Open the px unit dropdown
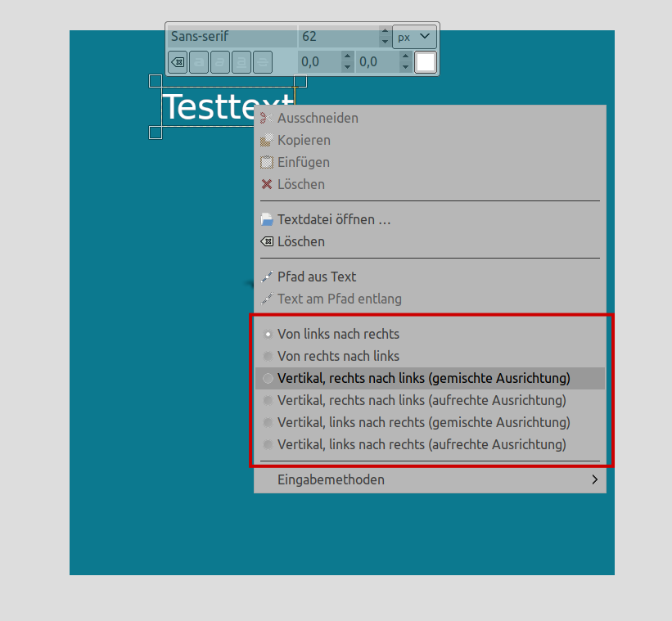Screen dimensions: 672x621 (414, 37)
